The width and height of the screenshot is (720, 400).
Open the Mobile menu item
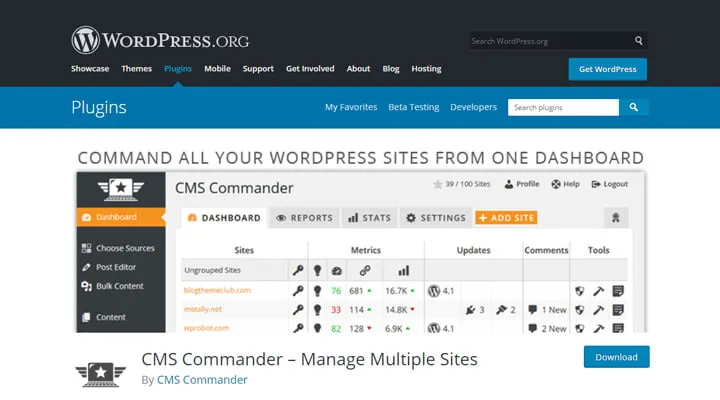[217, 68]
